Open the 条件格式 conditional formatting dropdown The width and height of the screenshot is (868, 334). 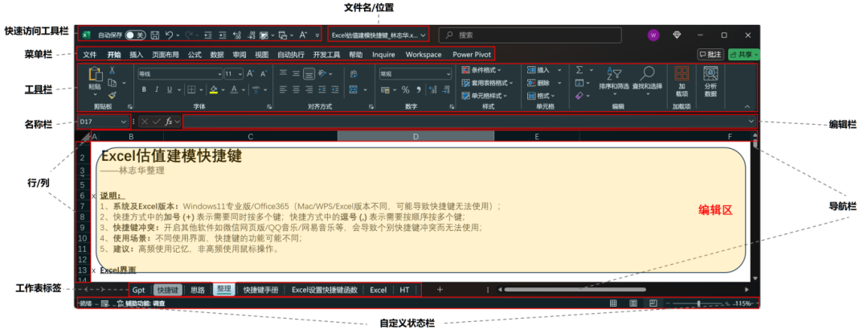coord(481,70)
